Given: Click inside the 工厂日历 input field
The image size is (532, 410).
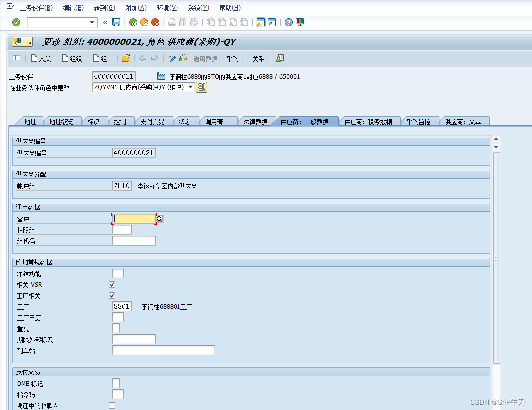Looking at the screenshot, I should [x=117, y=317].
